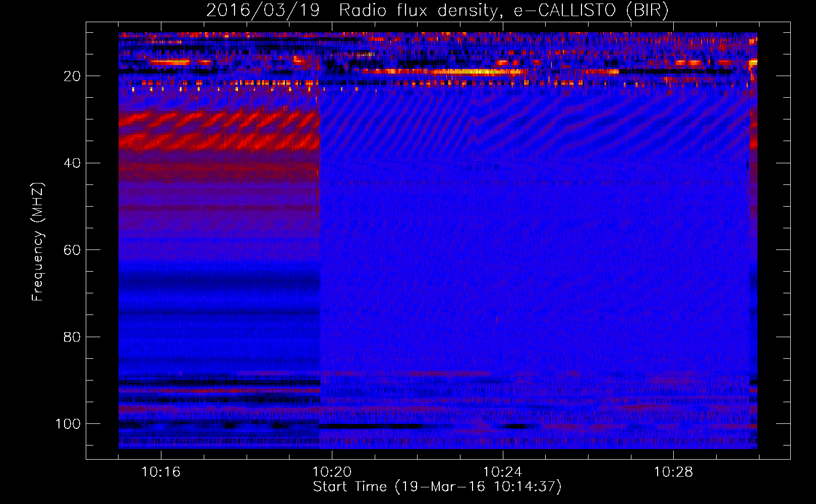
Task: Click the 20 MHz frequency tick label
Action: (73, 76)
